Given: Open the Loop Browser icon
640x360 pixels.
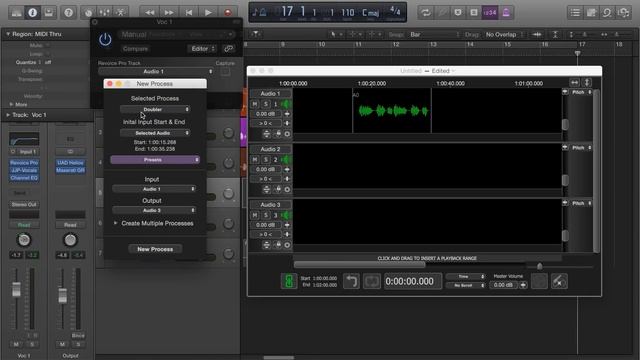Looking at the screenshot, I should point(607,13).
